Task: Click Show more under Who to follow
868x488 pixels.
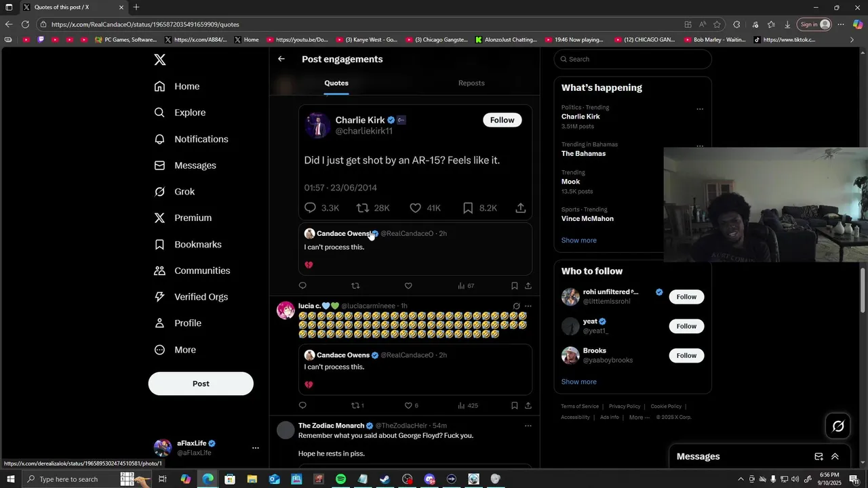Action: pyautogui.click(x=578, y=382)
